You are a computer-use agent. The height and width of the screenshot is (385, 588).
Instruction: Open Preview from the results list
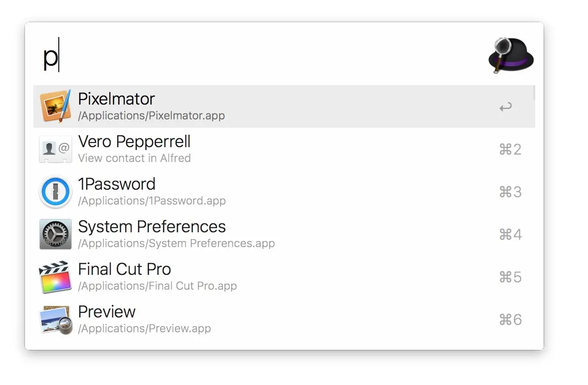click(107, 312)
